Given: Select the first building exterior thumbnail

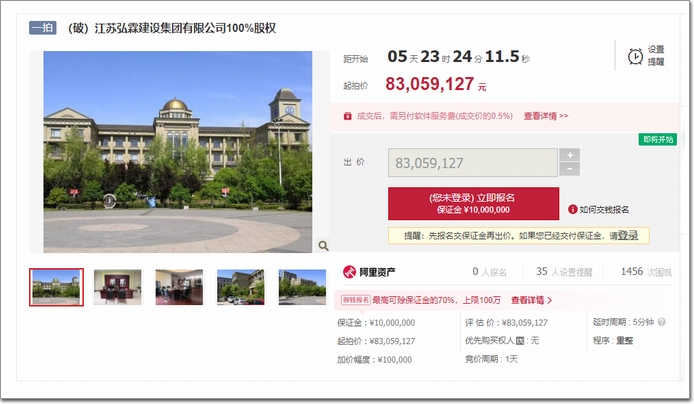Looking at the screenshot, I should tap(56, 287).
